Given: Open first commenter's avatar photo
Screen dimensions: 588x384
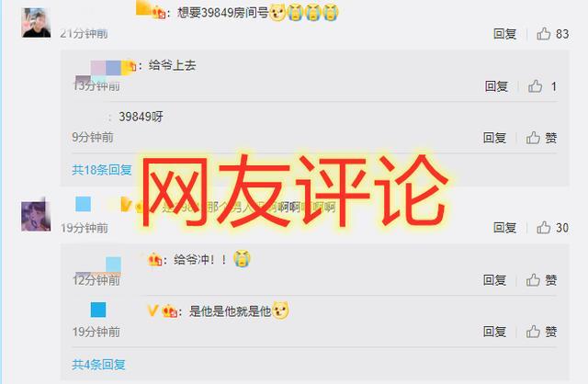Looking at the screenshot, I should (36, 22).
